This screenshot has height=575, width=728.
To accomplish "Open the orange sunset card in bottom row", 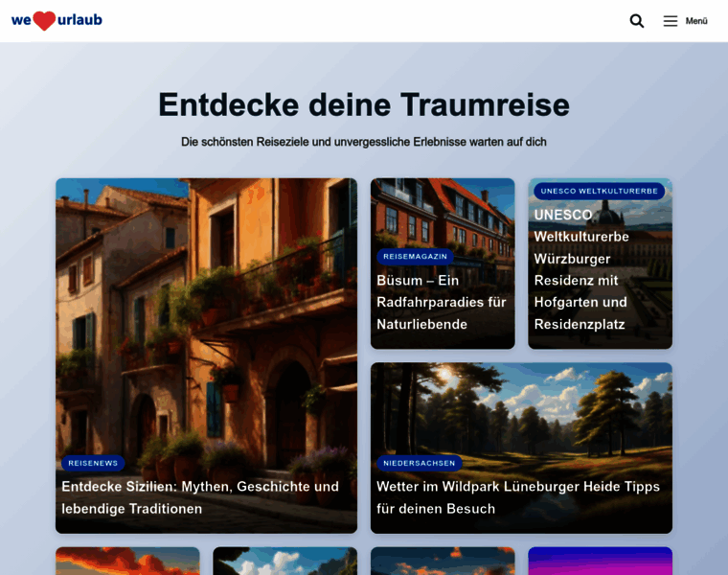I will coord(127,561).
